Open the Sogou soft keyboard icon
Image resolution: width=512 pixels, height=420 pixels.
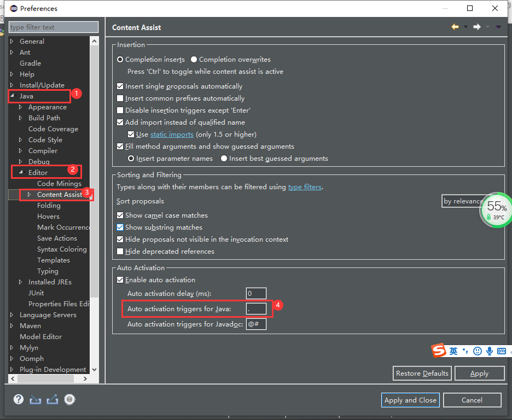click(502, 351)
